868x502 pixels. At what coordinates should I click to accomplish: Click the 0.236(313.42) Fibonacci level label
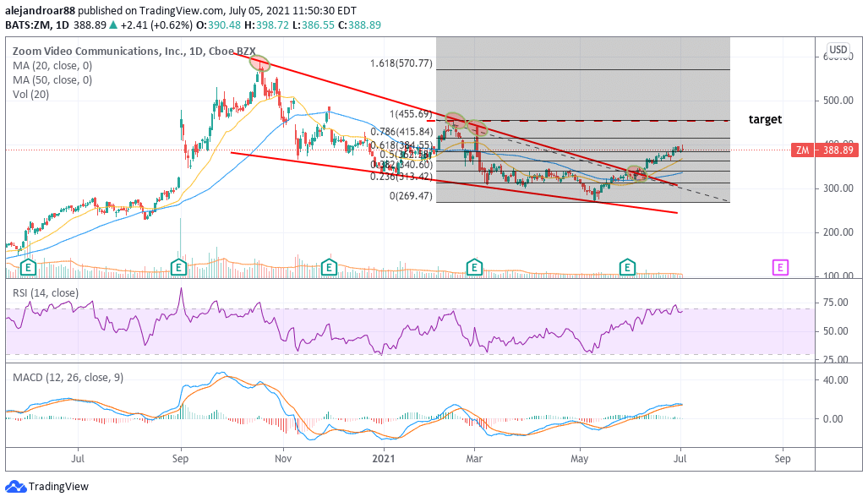(401, 177)
